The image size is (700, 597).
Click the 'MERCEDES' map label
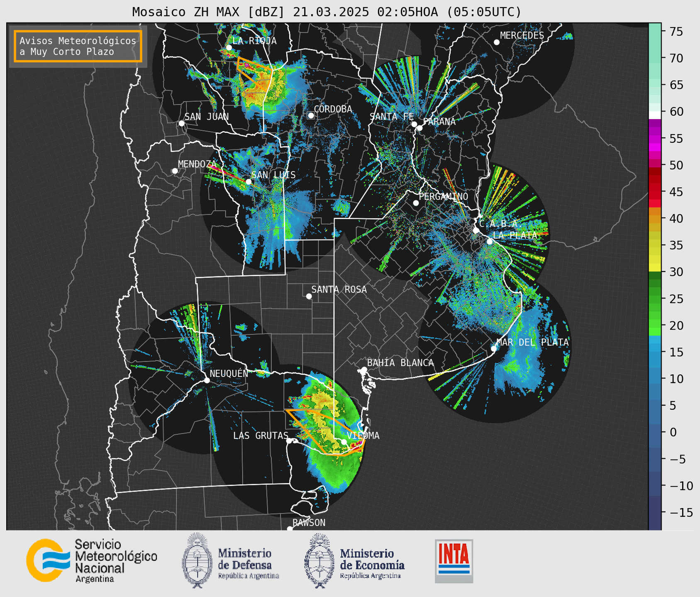[522, 36]
